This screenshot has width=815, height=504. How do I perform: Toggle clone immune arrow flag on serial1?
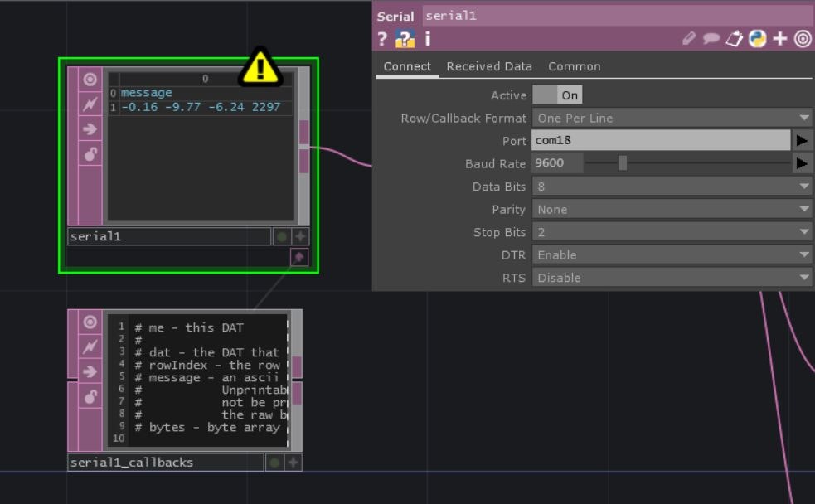[90, 128]
